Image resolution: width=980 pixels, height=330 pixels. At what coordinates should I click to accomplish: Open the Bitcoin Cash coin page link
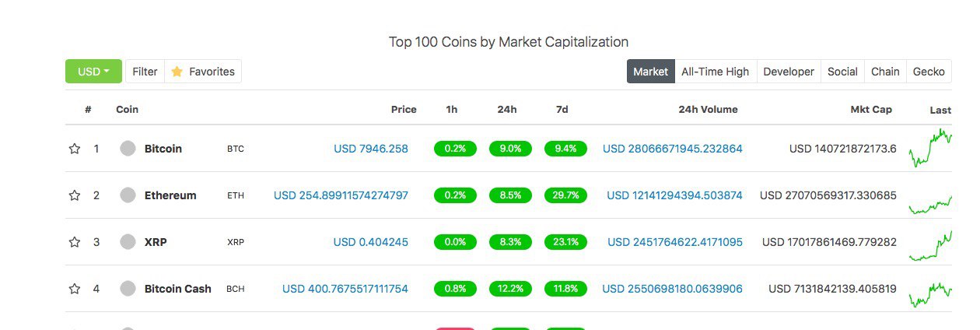(178, 289)
